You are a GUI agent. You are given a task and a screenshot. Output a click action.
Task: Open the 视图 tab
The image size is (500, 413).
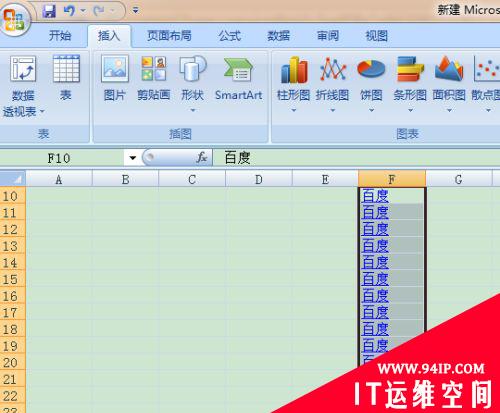click(377, 35)
